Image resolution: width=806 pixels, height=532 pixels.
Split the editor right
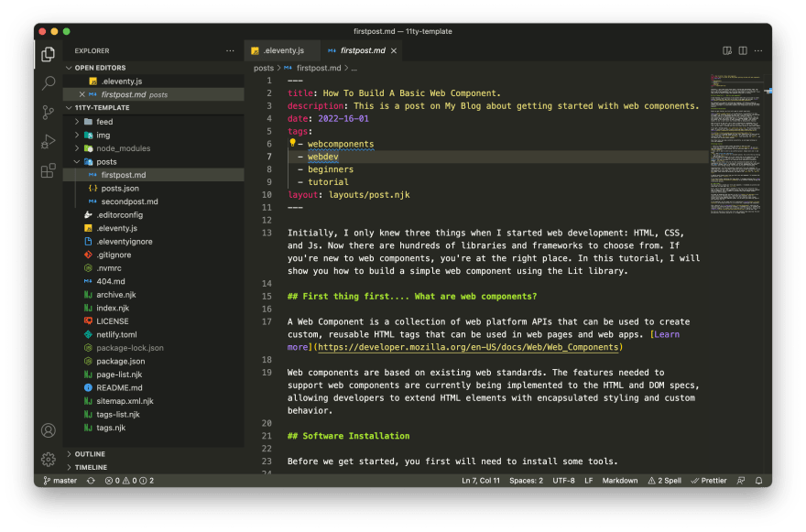point(743,51)
